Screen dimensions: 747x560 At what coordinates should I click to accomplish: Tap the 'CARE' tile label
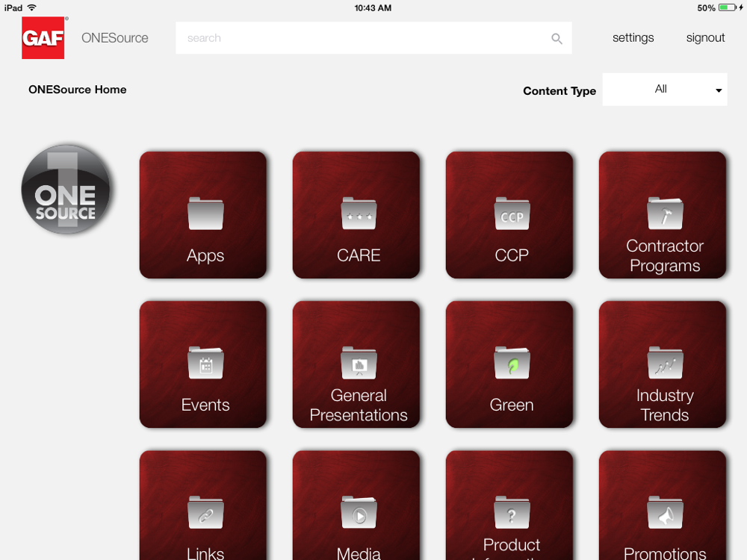359,255
